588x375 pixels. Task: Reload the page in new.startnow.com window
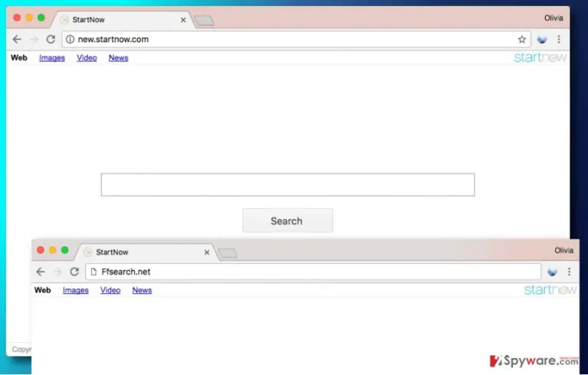pyautogui.click(x=51, y=39)
